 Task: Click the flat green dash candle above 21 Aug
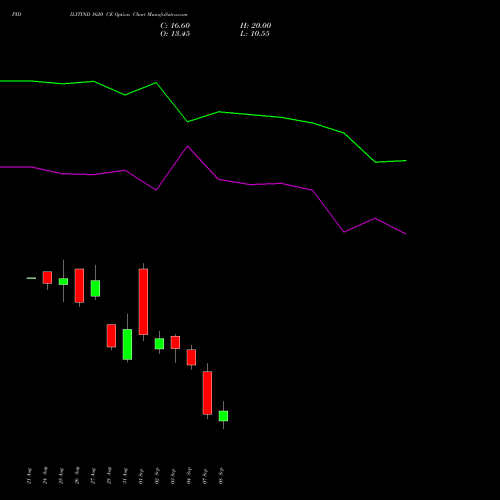tap(31, 278)
